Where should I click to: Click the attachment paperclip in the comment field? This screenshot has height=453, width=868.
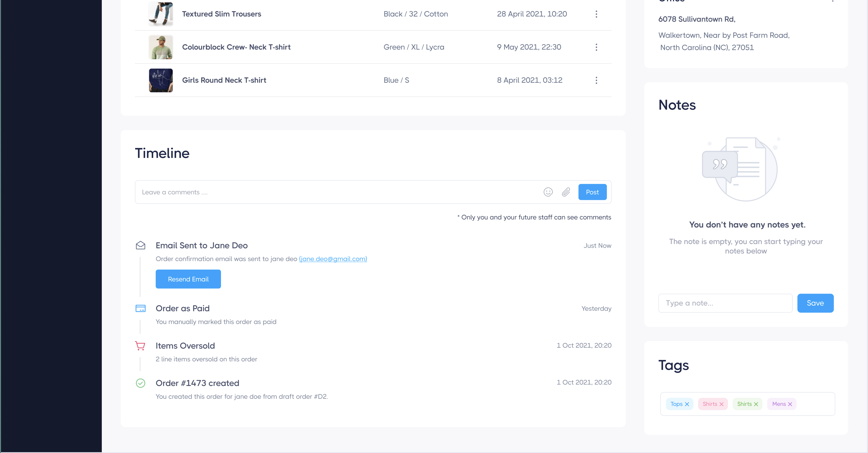click(566, 192)
